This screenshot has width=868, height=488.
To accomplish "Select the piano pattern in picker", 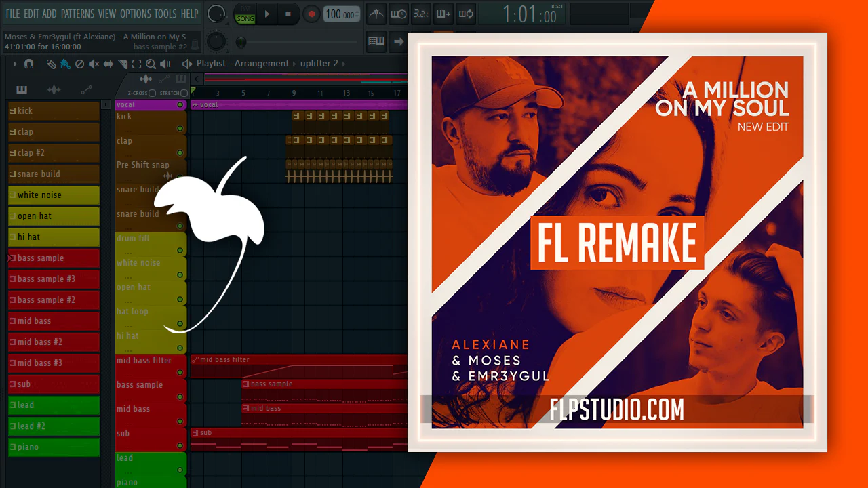I will (x=54, y=447).
